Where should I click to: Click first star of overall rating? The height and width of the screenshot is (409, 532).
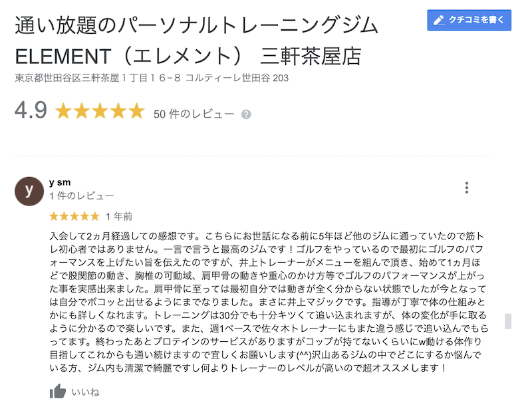63,111
